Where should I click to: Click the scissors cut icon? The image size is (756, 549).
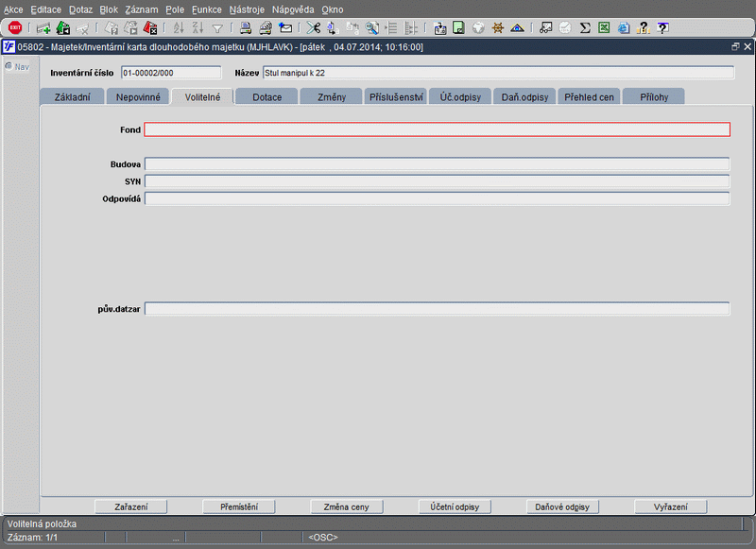click(x=314, y=28)
